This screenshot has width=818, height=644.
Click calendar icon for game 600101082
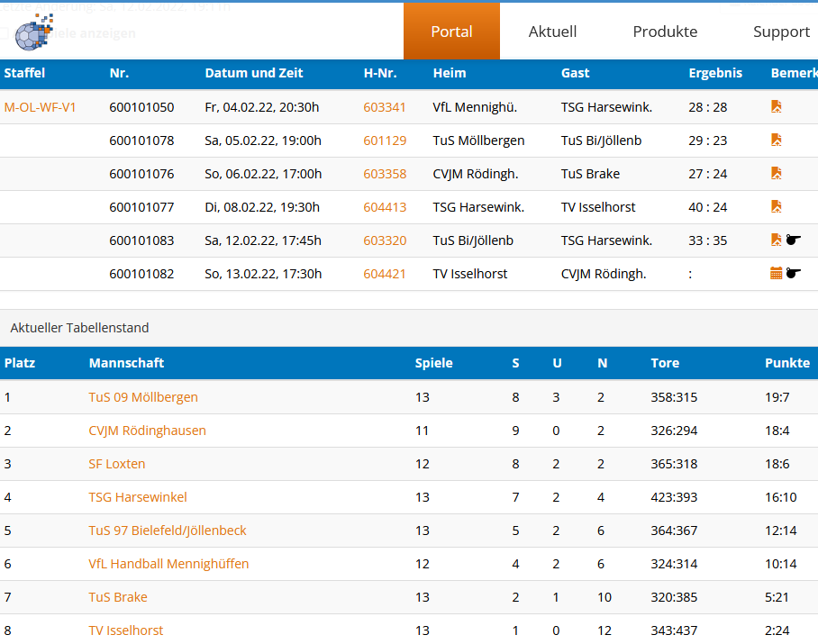click(x=776, y=274)
